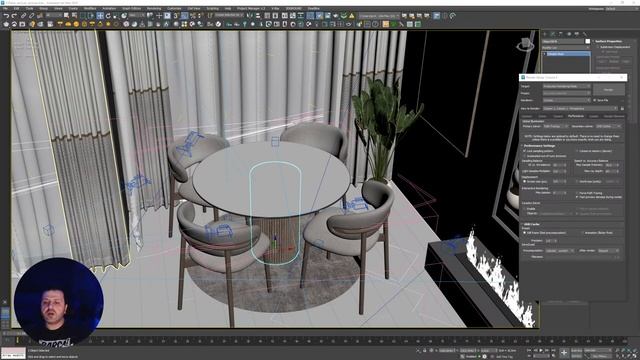Screen dimensions: 640x360
Task: Select the UHD Cache Still frame radio
Action: [x=524, y=233]
